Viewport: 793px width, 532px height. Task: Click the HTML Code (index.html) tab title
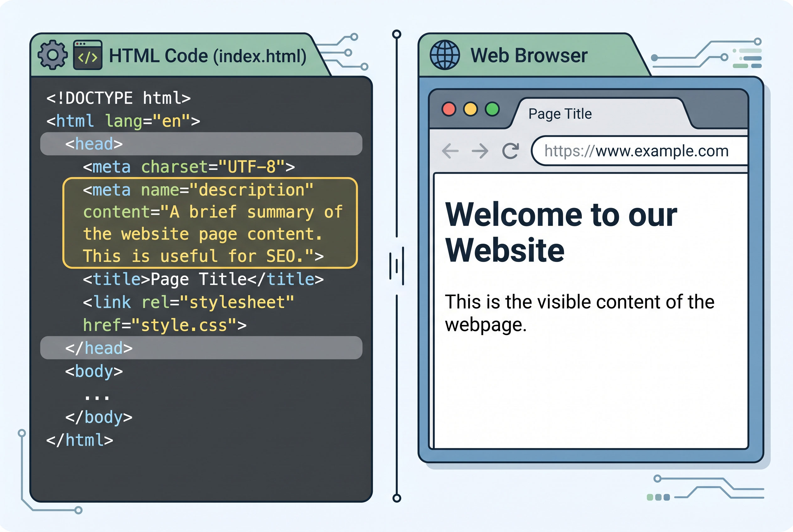208,56
